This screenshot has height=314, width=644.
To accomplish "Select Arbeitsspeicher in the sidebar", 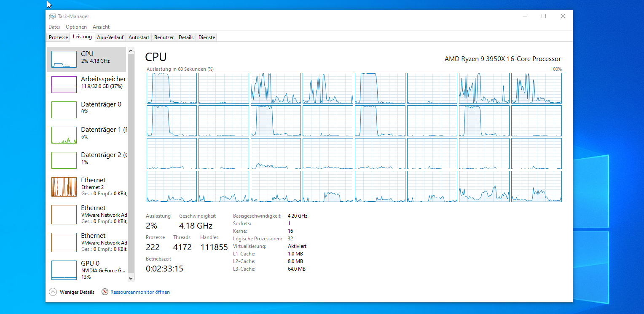I will [x=86, y=85].
